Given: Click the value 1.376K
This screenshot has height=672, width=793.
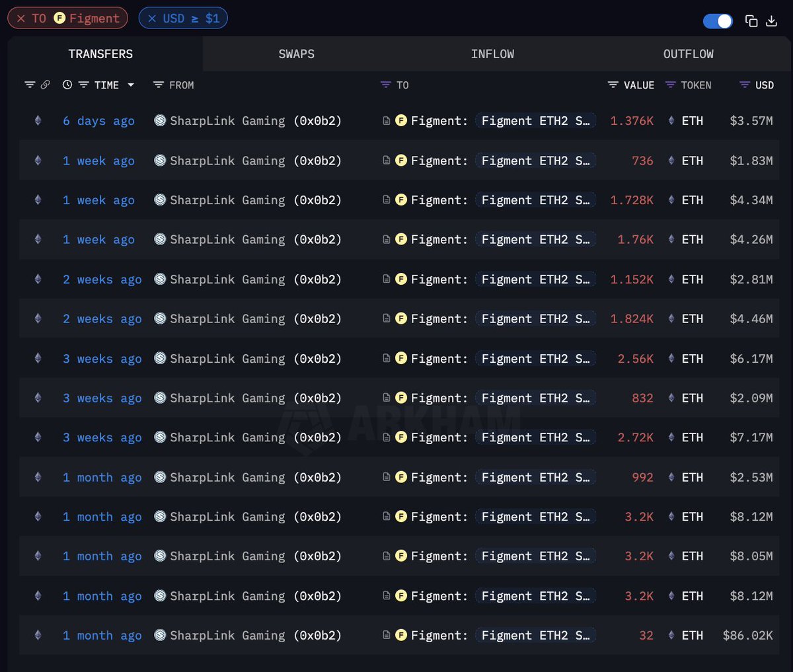Looking at the screenshot, I should point(632,121).
